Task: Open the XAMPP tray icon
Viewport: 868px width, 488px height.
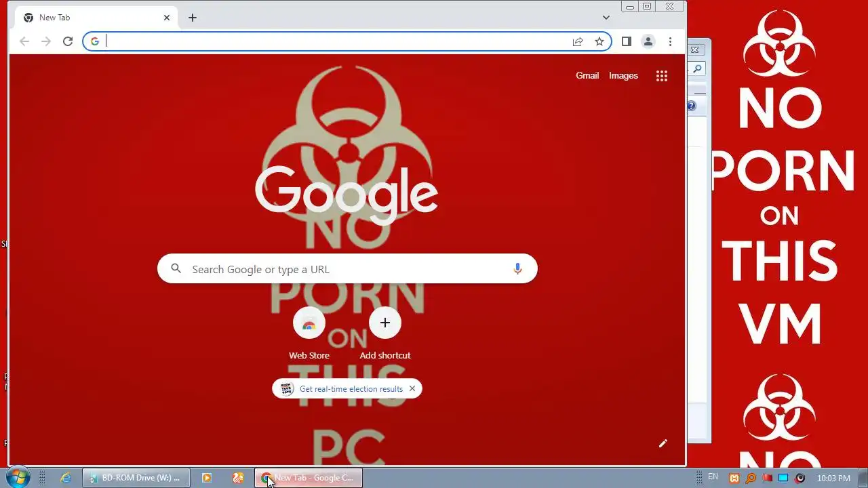Action: click(734, 479)
